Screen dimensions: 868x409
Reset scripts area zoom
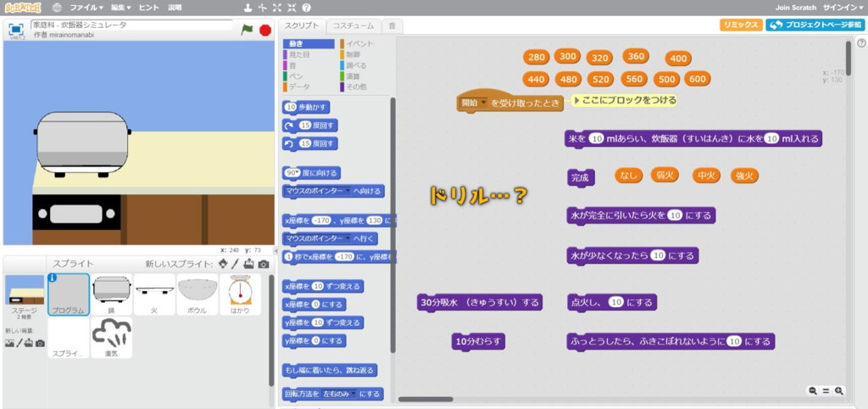826,390
